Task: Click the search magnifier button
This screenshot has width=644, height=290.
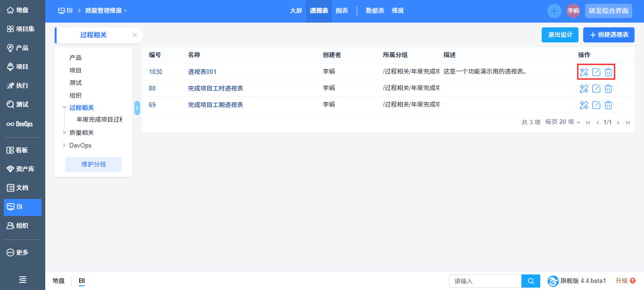Action: [531, 281]
